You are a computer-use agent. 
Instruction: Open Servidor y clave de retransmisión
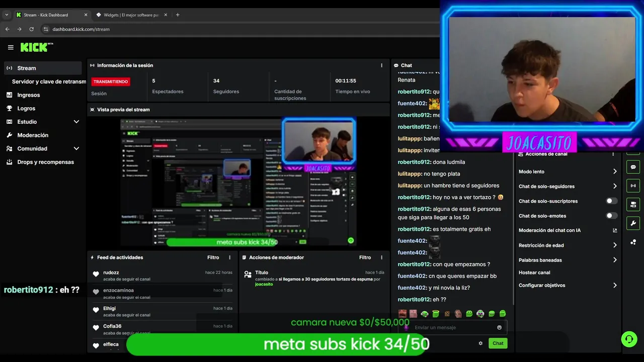(x=49, y=81)
